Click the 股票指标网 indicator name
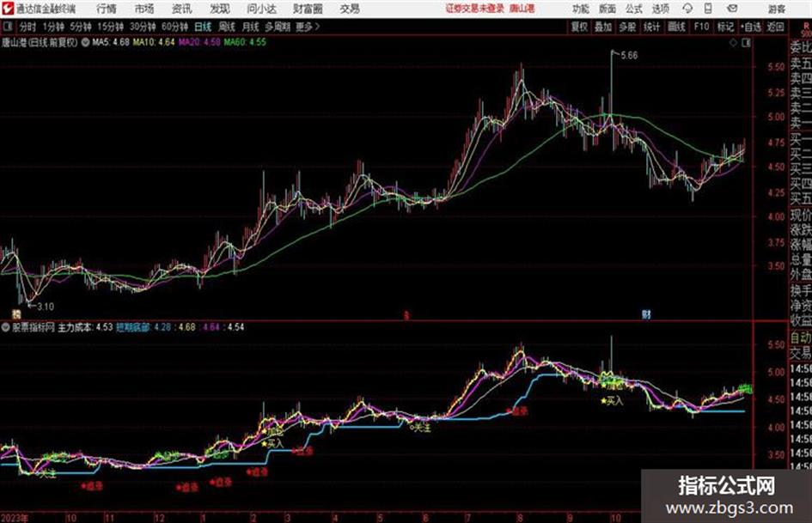This screenshot has height=523, width=812. [34, 327]
